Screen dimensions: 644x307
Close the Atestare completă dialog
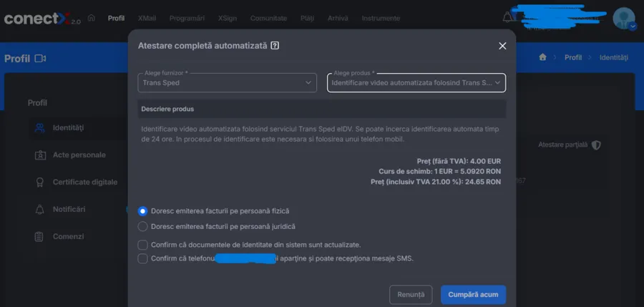[x=502, y=46]
